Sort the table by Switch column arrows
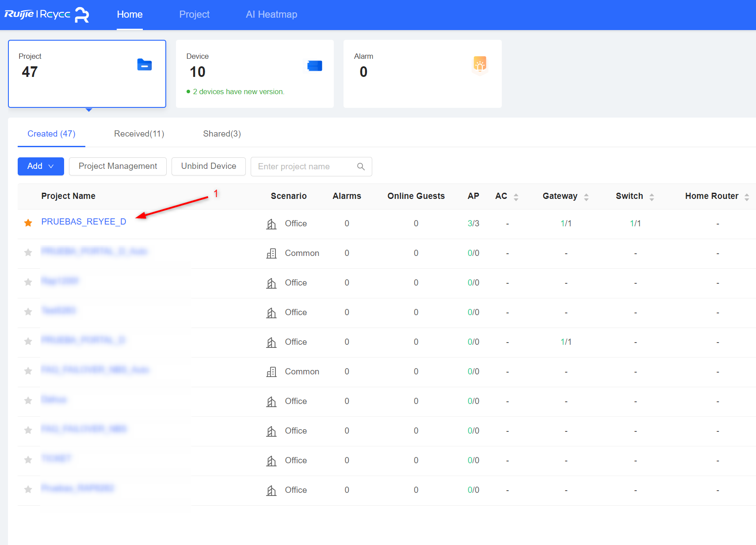 pyautogui.click(x=652, y=197)
